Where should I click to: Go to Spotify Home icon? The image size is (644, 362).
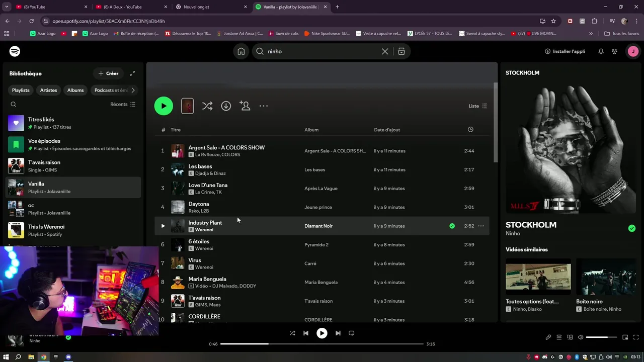click(x=242, y=51)
